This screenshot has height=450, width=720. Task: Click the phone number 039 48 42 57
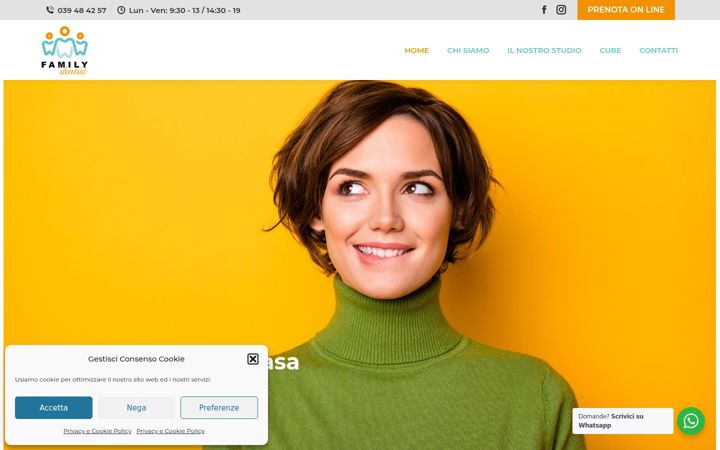point(82,10)
